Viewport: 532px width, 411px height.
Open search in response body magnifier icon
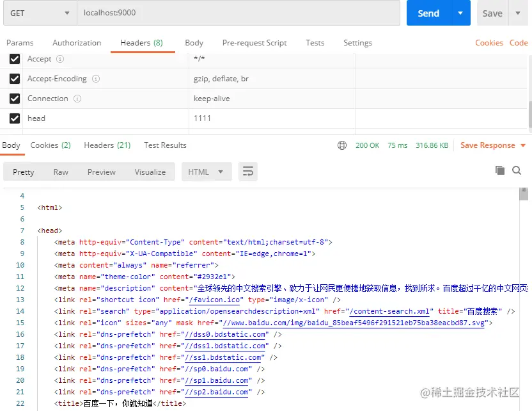[x=517, y=170]
